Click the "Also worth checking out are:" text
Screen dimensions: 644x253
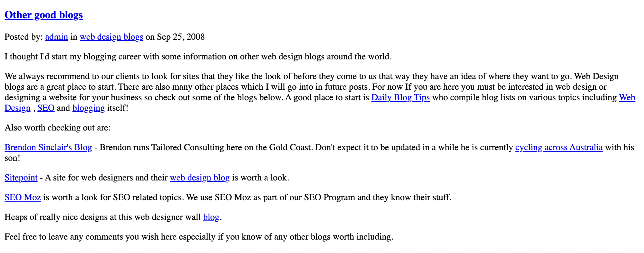click(57, 128)
